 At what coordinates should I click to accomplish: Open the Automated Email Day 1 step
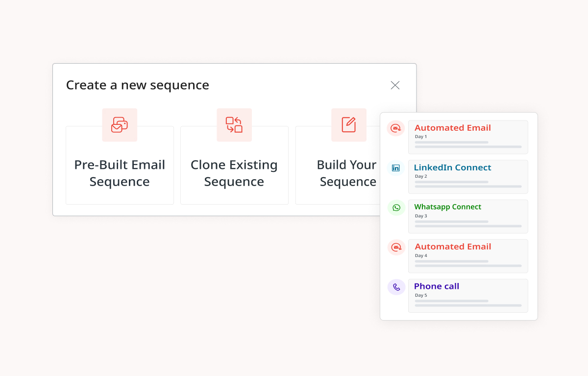[468, 137]
